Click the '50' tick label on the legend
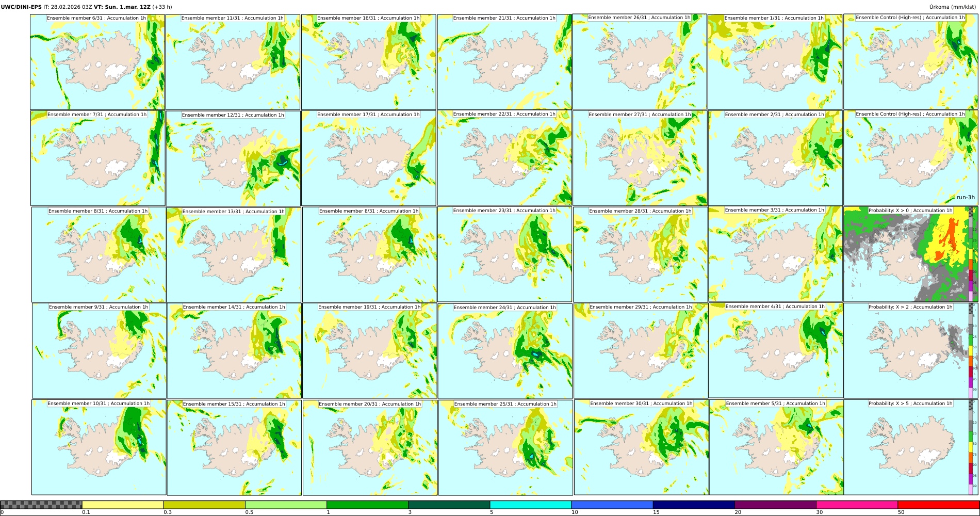This screenshot has width=980, height=516. 901,512
